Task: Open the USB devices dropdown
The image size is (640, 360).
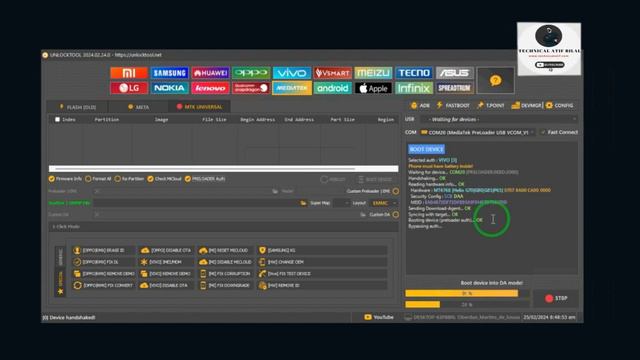Action: pos(499,119)
